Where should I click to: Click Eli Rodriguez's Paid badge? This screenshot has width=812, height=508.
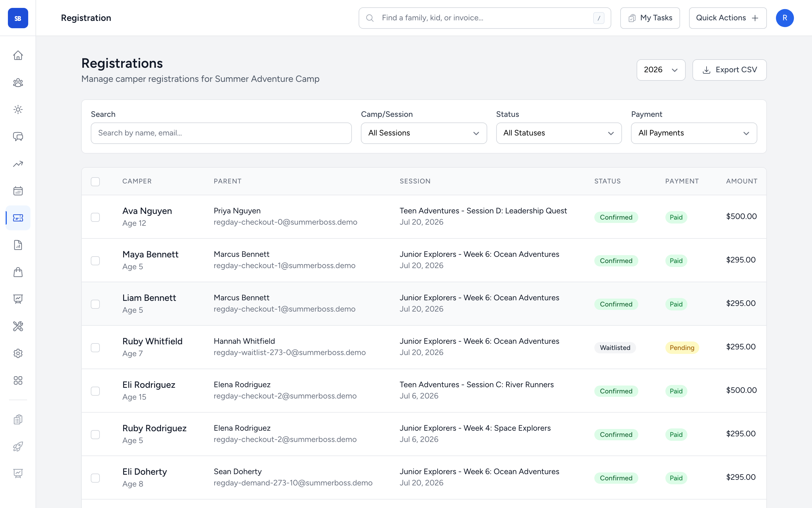pyautogui.click(x=676, y=391)
